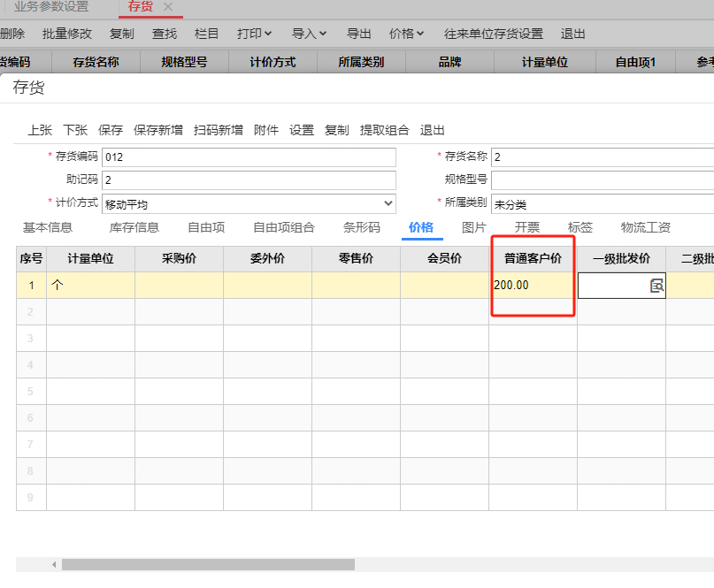Click 品牌 background list column header
This screenshot has height=588, width=714.
tap(449, 62)
